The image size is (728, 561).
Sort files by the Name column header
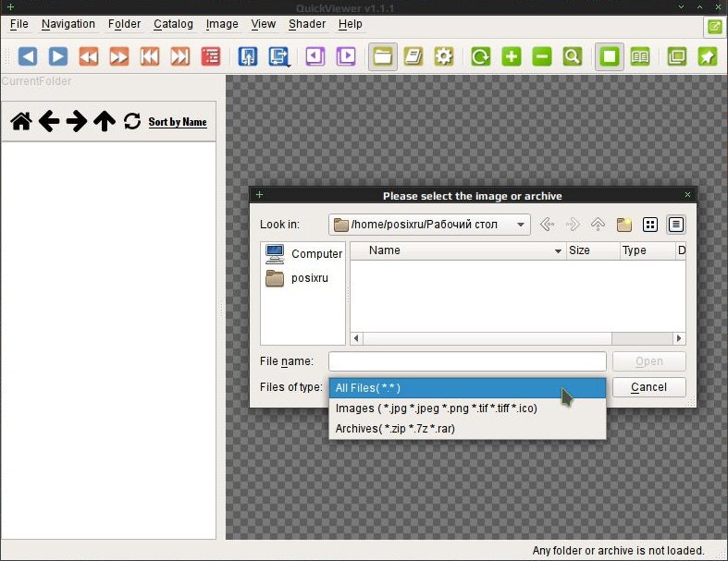pyautogui.click(x=458, y=250)
